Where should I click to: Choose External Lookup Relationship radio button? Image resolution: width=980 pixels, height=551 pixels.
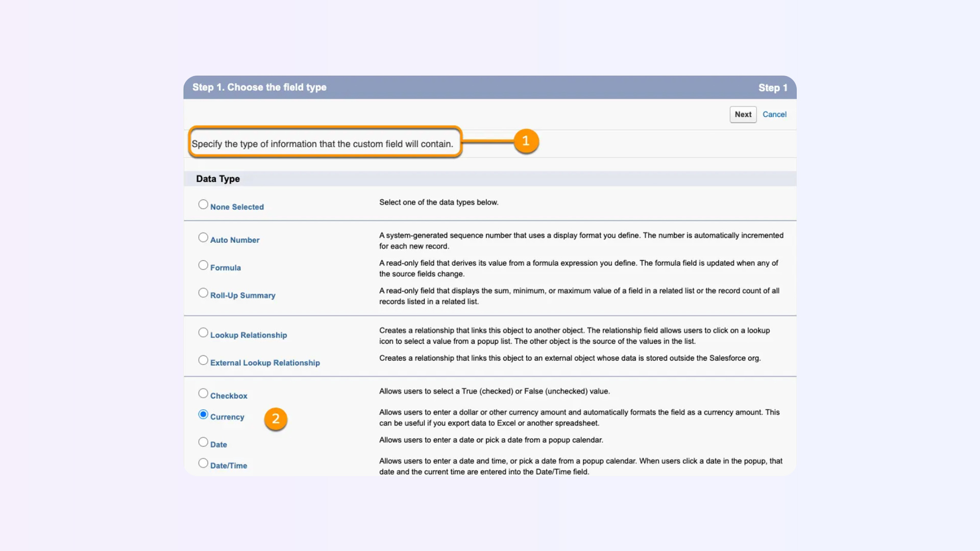pyautogui.click(x=203, y=360)
